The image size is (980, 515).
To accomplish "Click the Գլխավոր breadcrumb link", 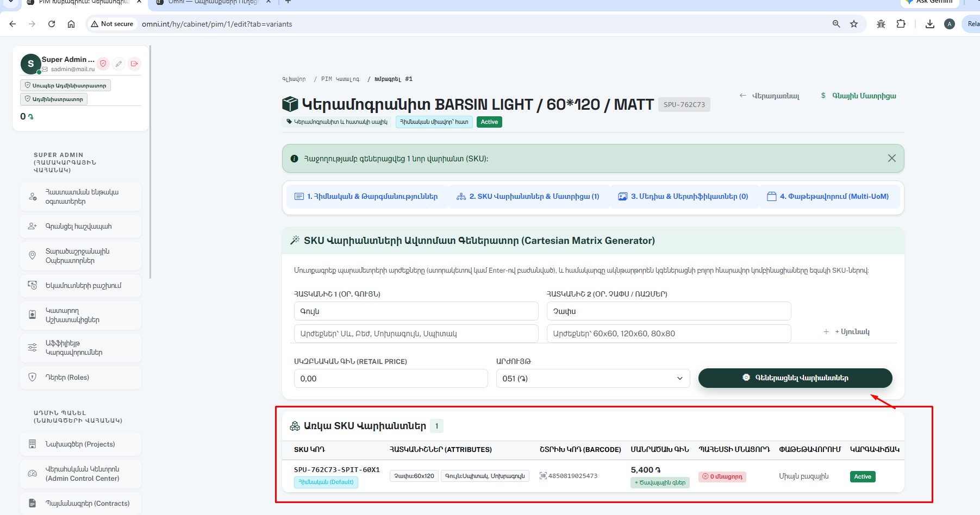I will [294, 79].
